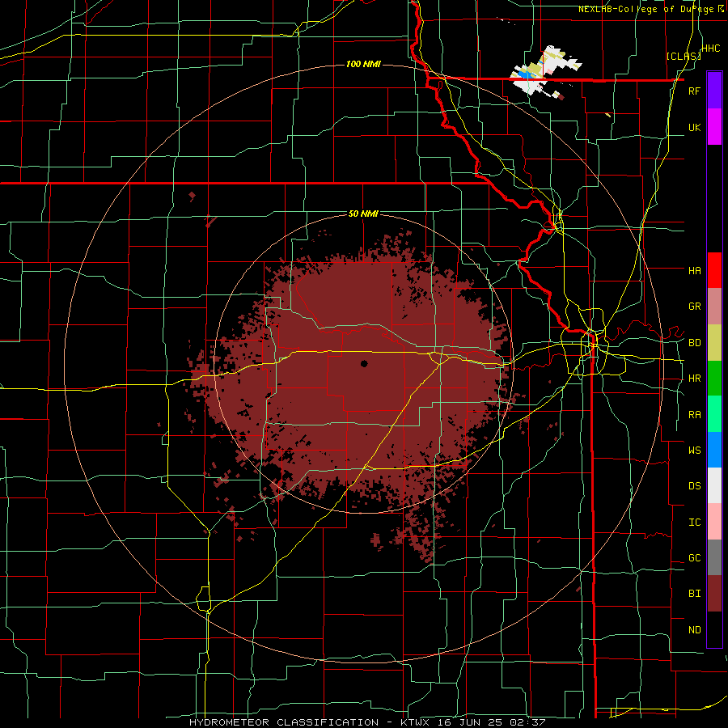Click the '50 NMI' range ring label
Viewport: 728px width, 728px height.
363,214
